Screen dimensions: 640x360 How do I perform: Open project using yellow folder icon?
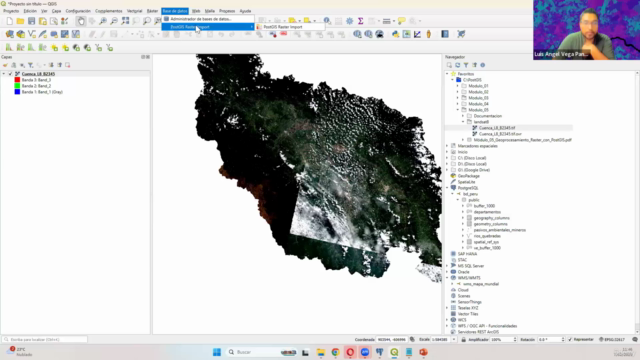(20, 21)
